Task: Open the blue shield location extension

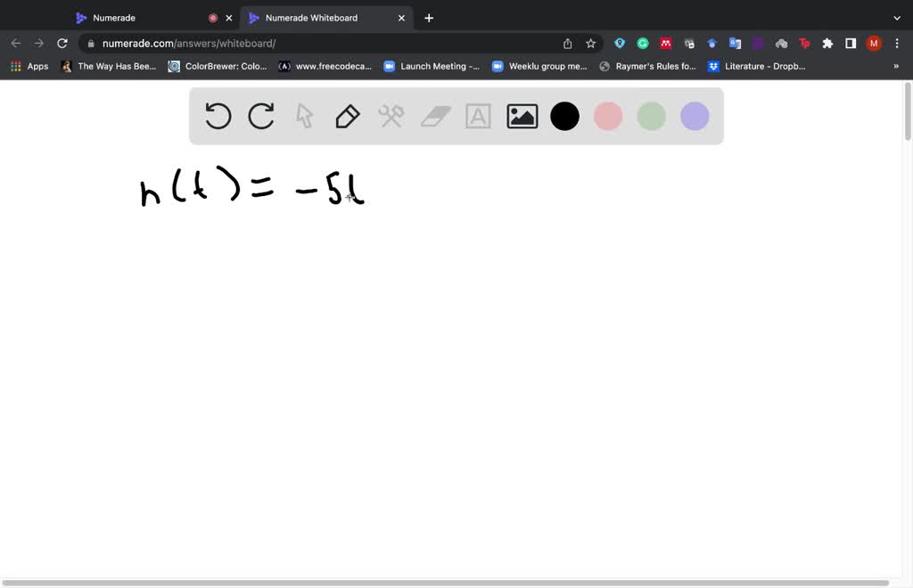Action: click(x=620, y=44)
